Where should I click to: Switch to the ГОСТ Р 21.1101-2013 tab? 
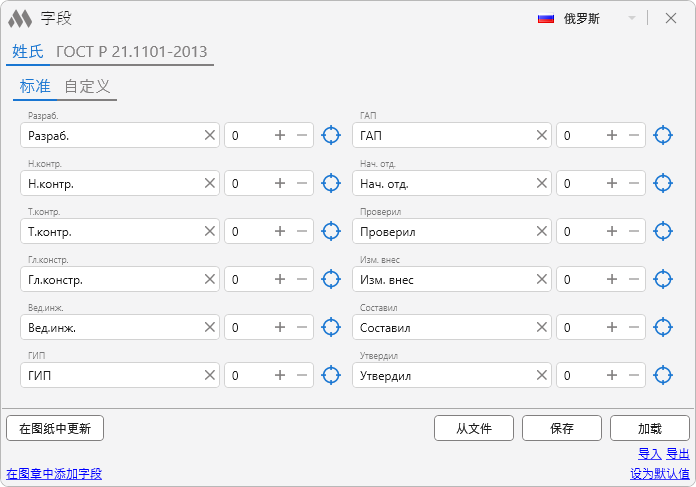(132, 52)
